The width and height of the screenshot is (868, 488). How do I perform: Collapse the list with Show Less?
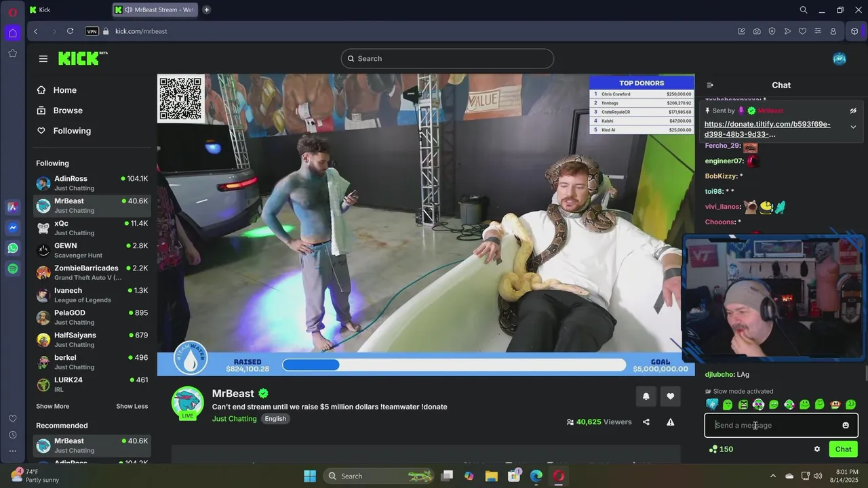[132, 406]
